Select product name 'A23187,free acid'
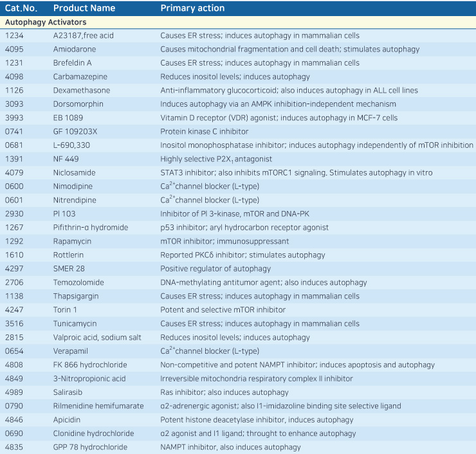 (84, 35)
